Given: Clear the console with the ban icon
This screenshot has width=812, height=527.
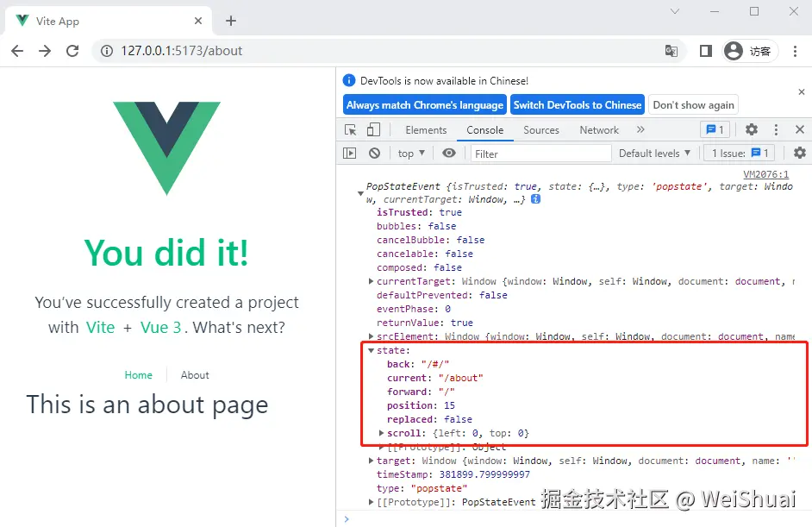Looking at the screenshot, I should 374,153.
